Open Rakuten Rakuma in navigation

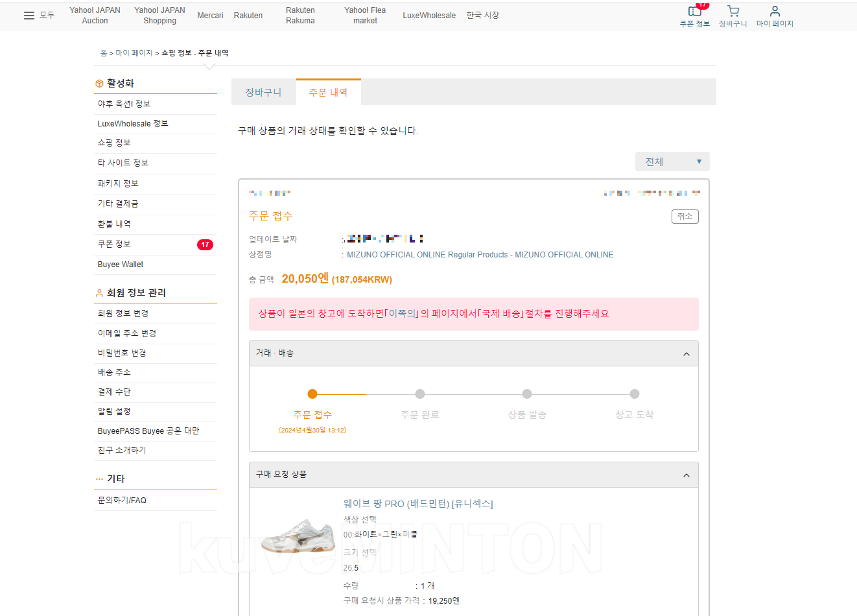pyautogui.click(x=300, y=16)
